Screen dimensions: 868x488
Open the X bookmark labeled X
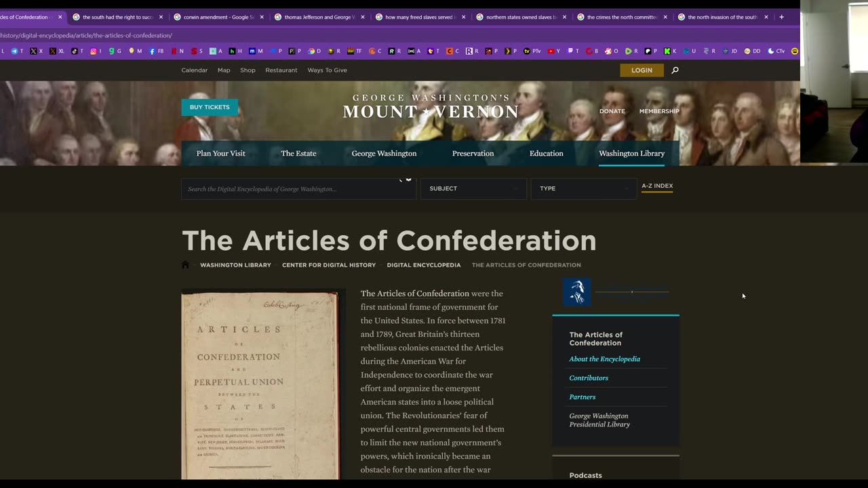pos(36,51)
